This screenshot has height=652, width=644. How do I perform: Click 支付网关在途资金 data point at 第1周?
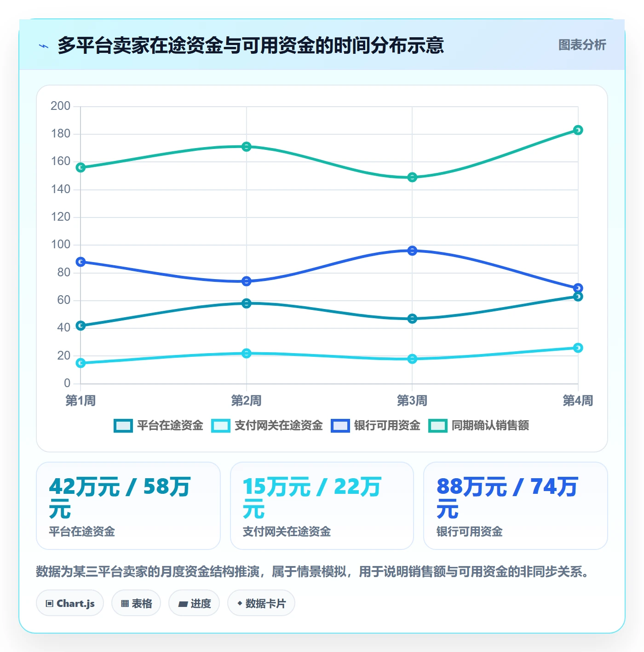pos(80,363)
